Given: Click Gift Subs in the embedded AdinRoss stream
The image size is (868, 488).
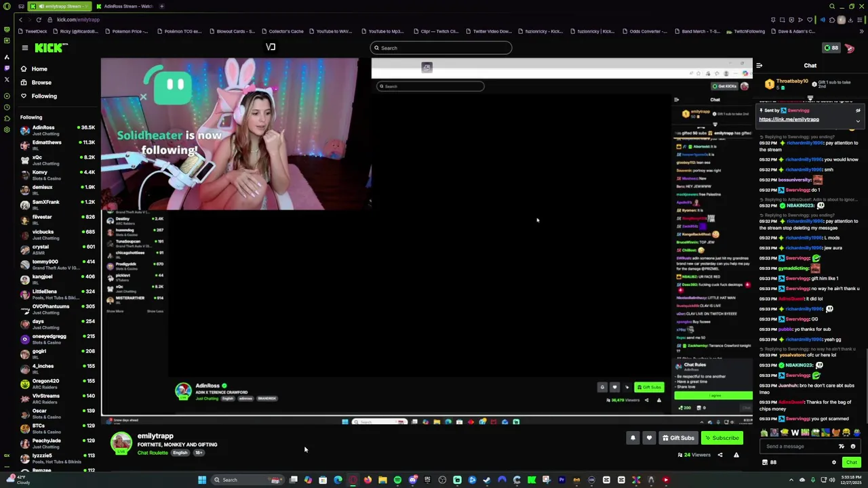Looking at the screenshot, I should pos(649,387).
